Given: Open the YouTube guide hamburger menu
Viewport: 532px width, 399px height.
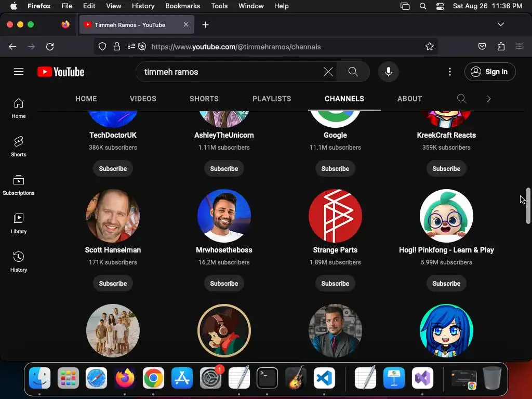Looking at the screenshot, I should 19,72.
